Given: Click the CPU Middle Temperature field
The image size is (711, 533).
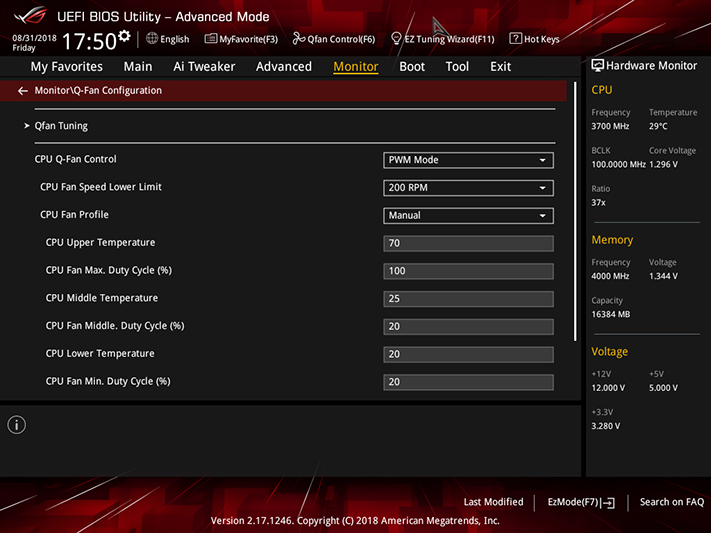Looking at the screenshot, I should tap(468, 298).
